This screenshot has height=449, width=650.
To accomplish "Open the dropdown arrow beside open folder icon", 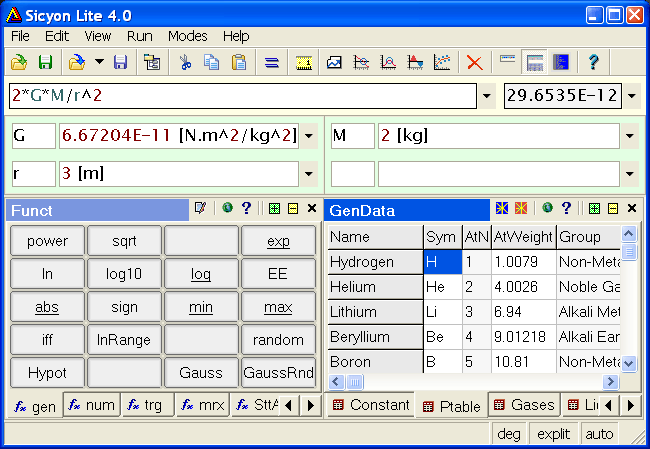I will point(99,62).
